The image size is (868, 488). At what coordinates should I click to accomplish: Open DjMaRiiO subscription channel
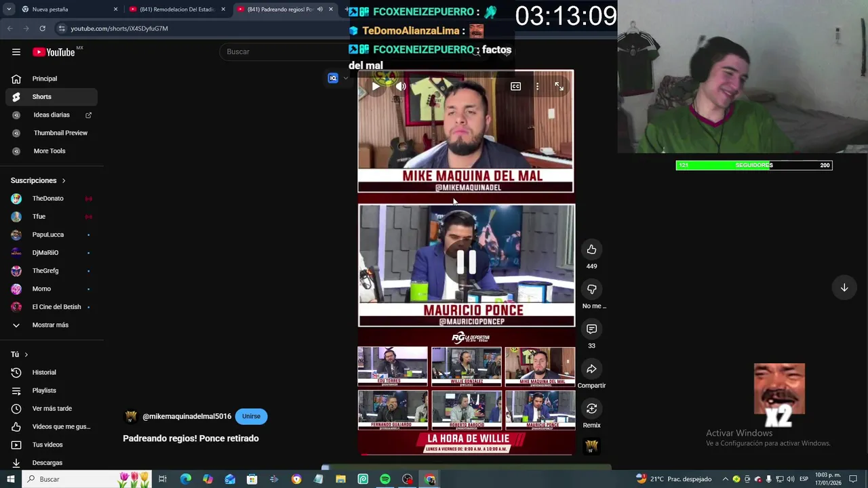coord(52,253)
